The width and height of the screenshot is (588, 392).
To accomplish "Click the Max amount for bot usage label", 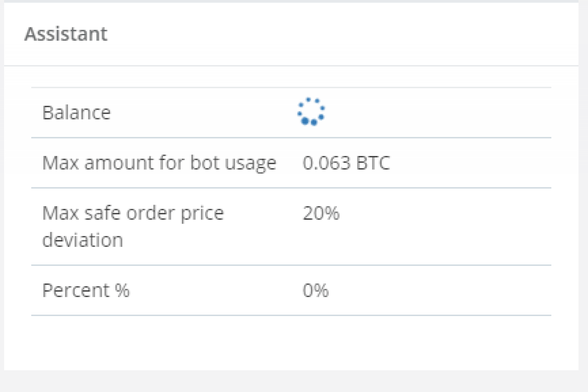I will click(159, 163).
